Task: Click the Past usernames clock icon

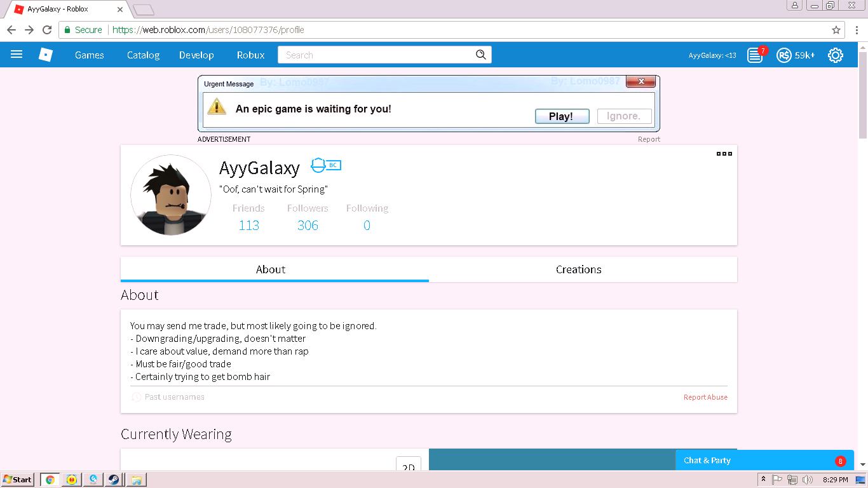Action: (136, 397)
